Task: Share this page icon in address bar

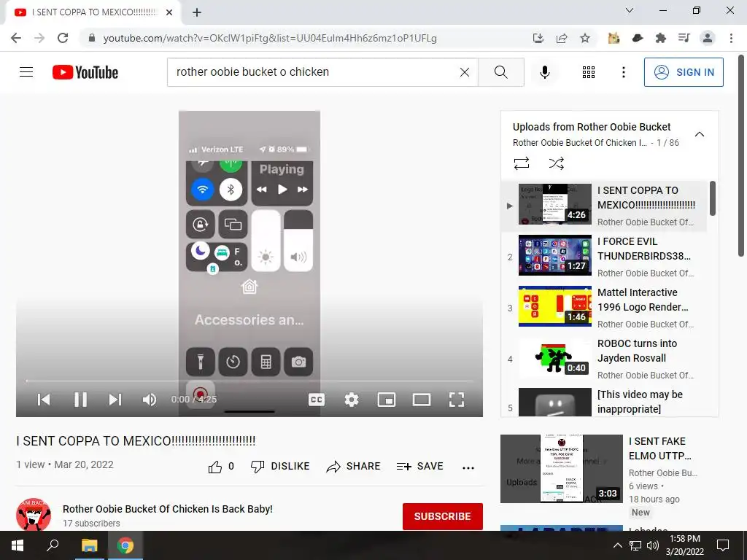Action: [562, 38]
